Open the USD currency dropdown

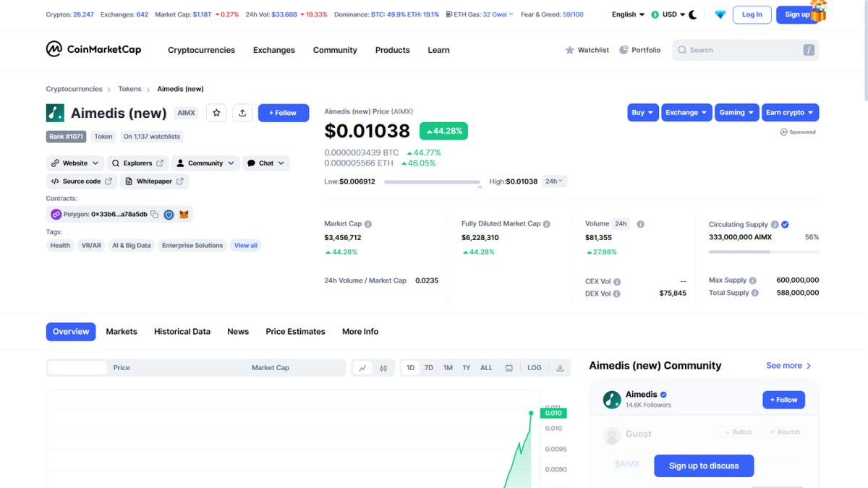click(668, 14)
